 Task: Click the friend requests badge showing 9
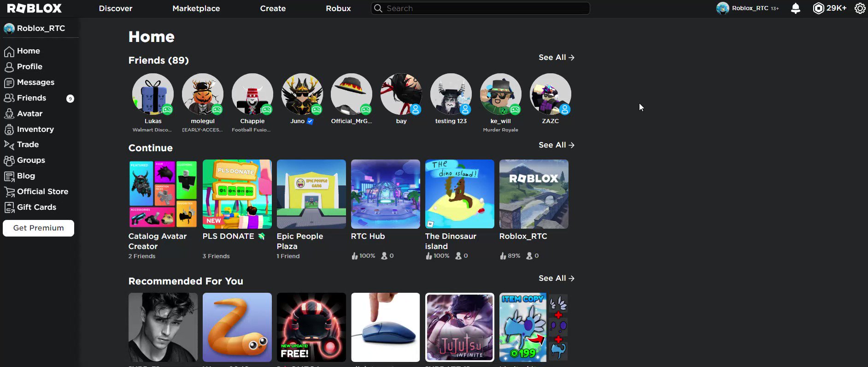[70, 99]
